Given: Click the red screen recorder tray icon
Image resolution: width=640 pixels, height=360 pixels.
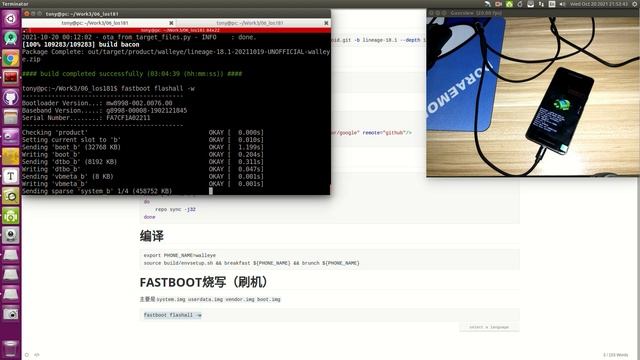Looking at the screenshot, I should (x=498, y=4).
